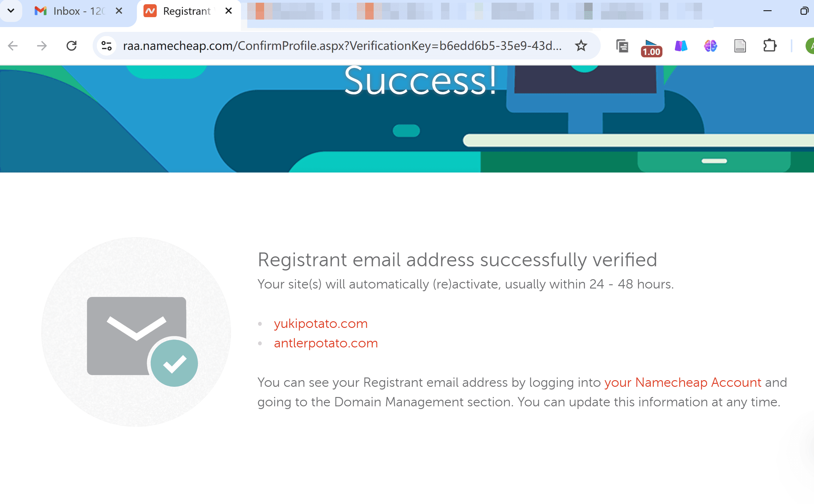Close the Gmail Inbox tab
This screenshot has width=814, height=504.
pyautogui.click(x=119, y=11)
